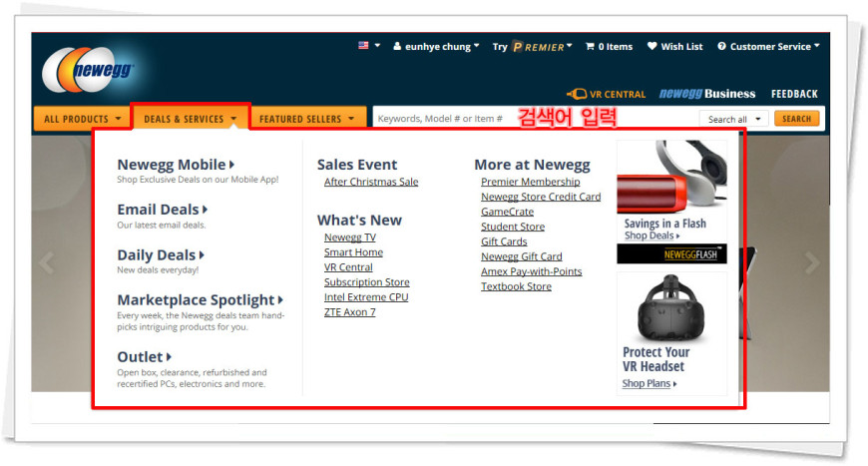Expand the Search all category dropdown
Screen dimensions: 868x466
pyautogui.click(x=733, y=119)
